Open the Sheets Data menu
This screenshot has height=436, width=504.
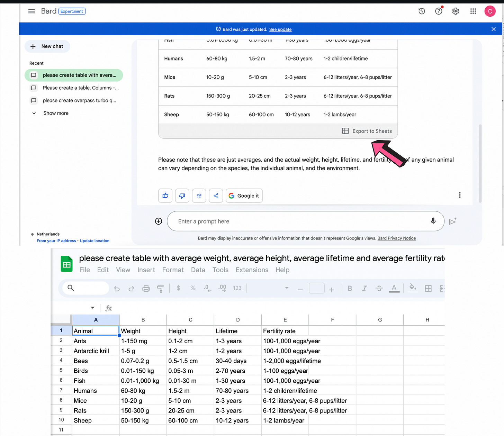[x=198, y=270]
